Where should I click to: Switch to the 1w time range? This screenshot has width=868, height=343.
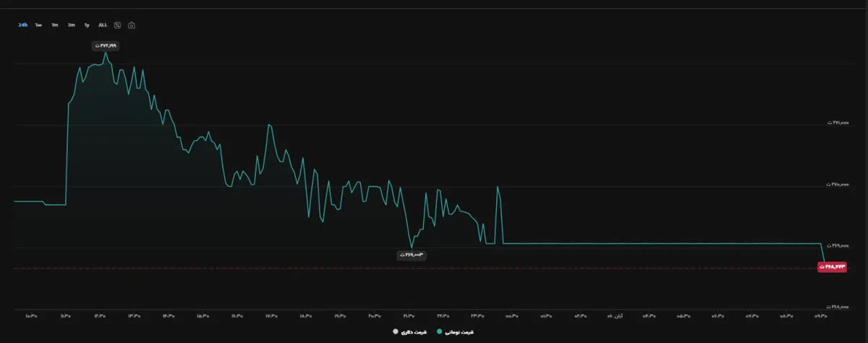point(38,25)
